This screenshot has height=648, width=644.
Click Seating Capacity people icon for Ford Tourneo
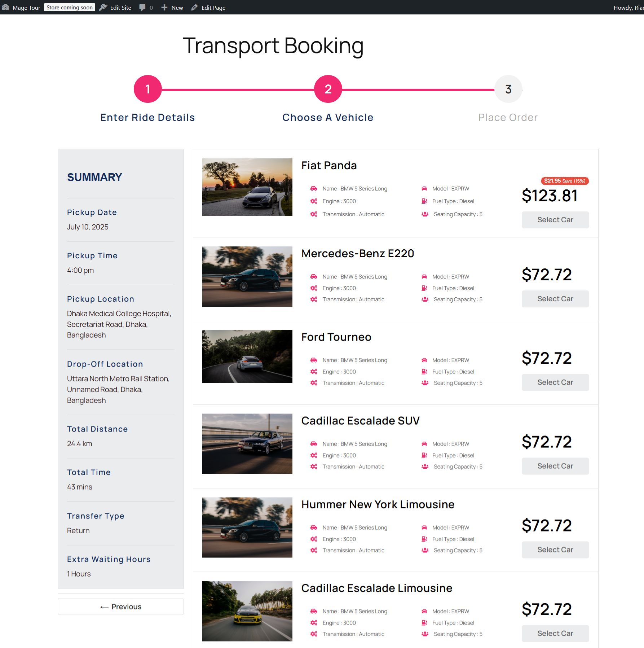coord(425,383)
